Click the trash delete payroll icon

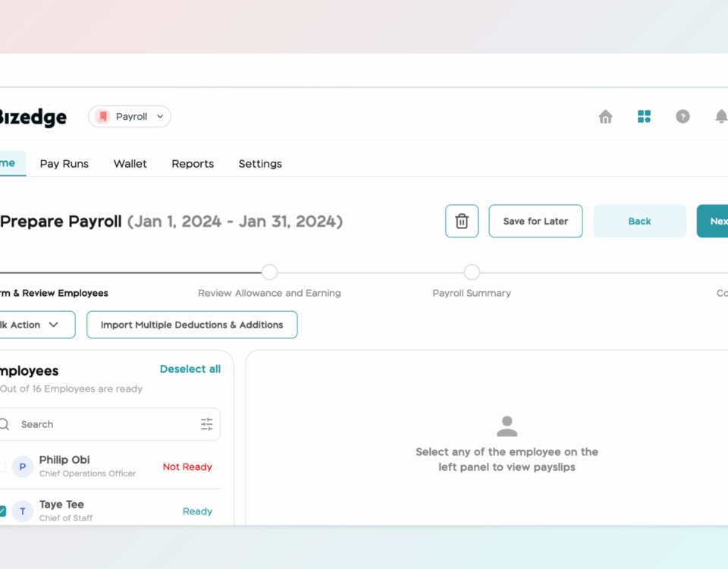tap(461, 222)
